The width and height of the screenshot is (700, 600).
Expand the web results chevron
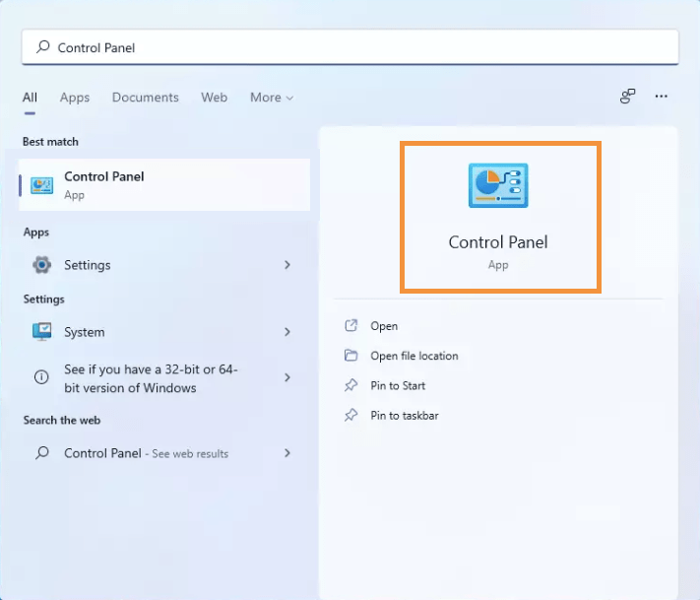pyautogui.click(x=287, y=453)
